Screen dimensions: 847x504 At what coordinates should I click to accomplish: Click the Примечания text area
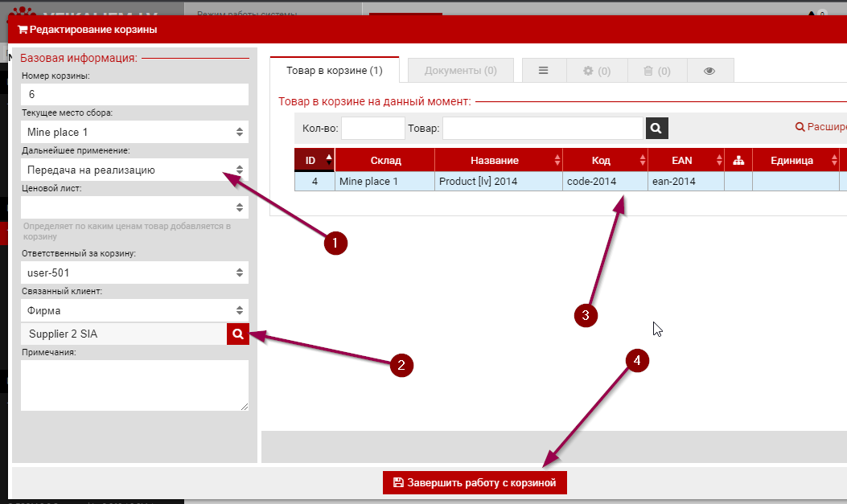click(134, 385)
